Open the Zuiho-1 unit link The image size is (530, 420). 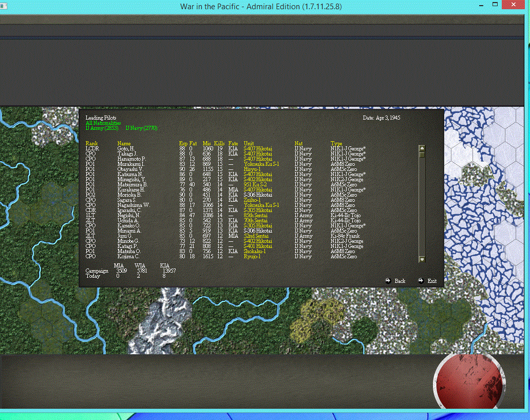tap(252, 200)
